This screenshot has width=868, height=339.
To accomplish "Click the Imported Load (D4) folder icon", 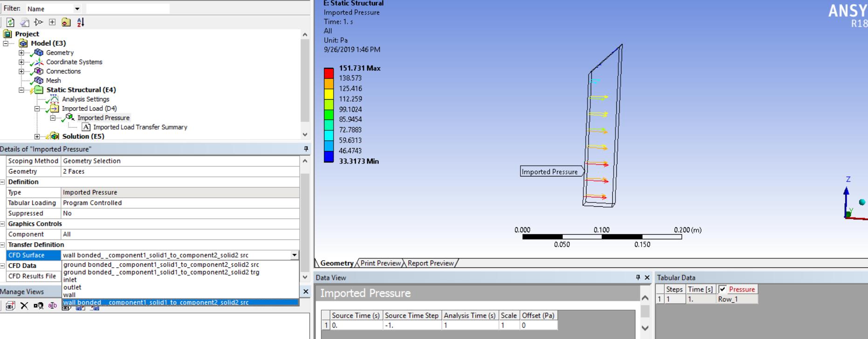I will [55, 108].
